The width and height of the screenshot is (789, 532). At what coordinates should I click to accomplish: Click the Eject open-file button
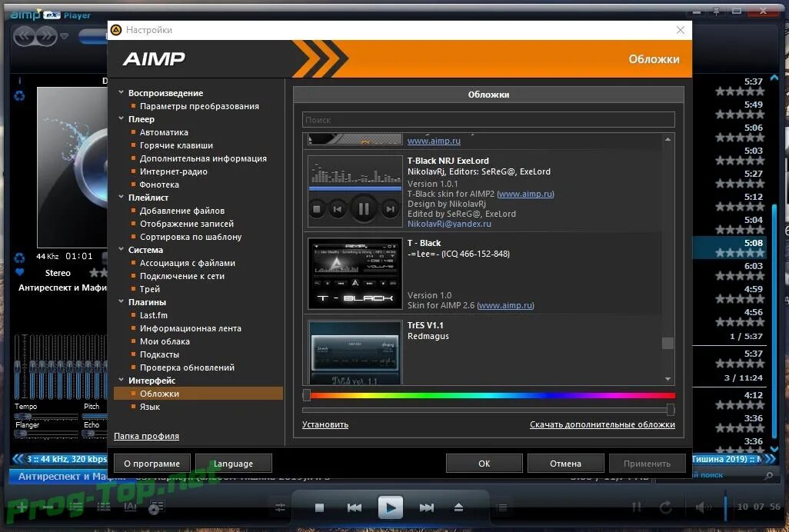[x=458, y=508]
